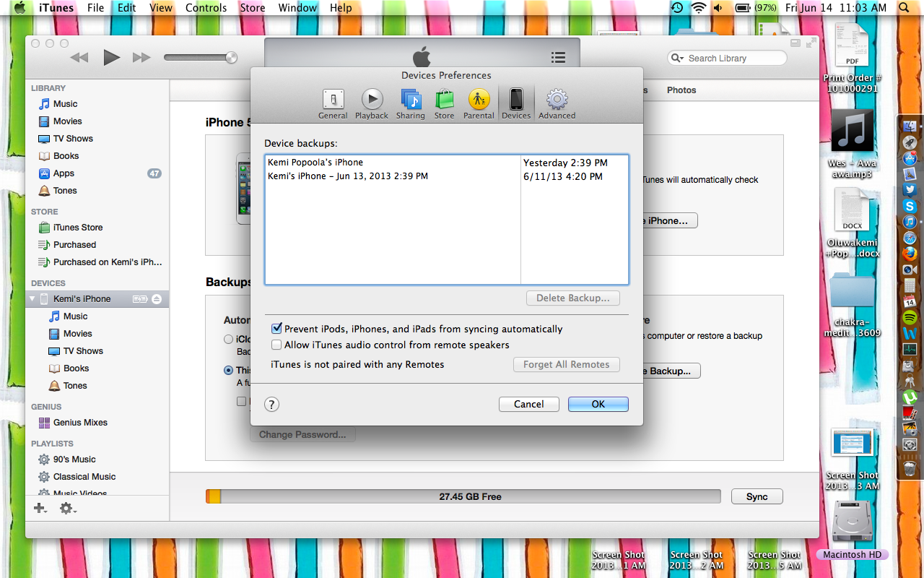
Task: Enable Allow iTunes audio control from remote speakers
Action: [276, 345]
